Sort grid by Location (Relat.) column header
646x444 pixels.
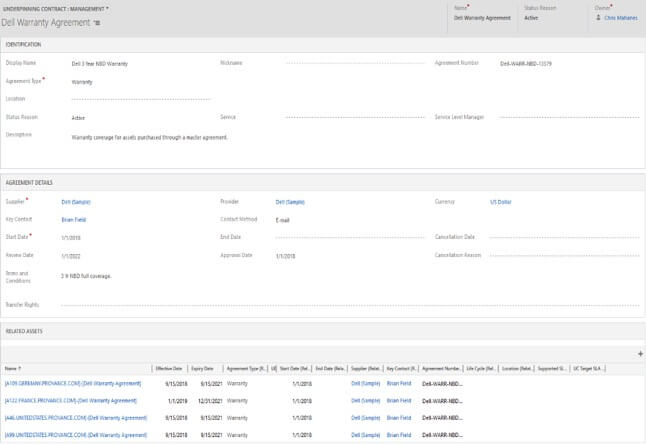click(x=517, y=369)
